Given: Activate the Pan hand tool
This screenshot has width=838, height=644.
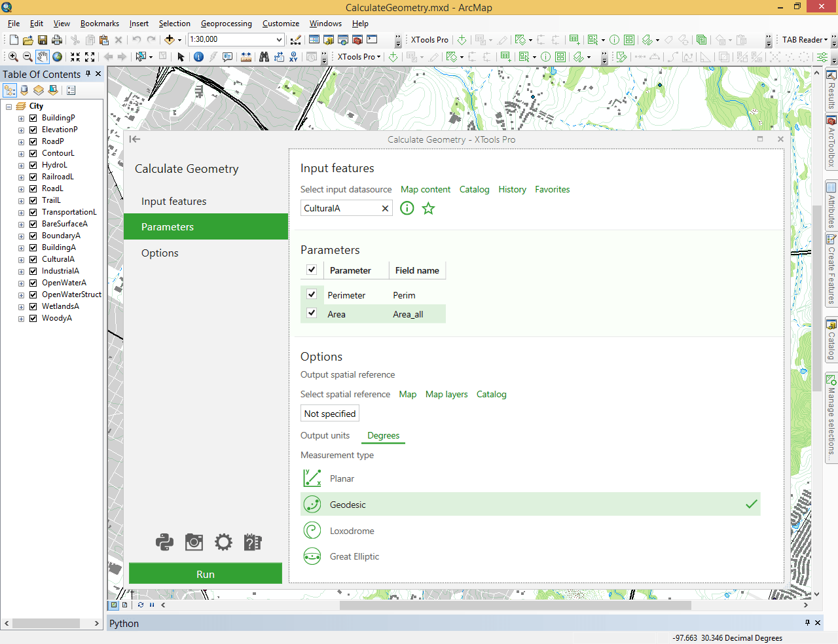Looking at the screenshot, I should pos(43,57).
